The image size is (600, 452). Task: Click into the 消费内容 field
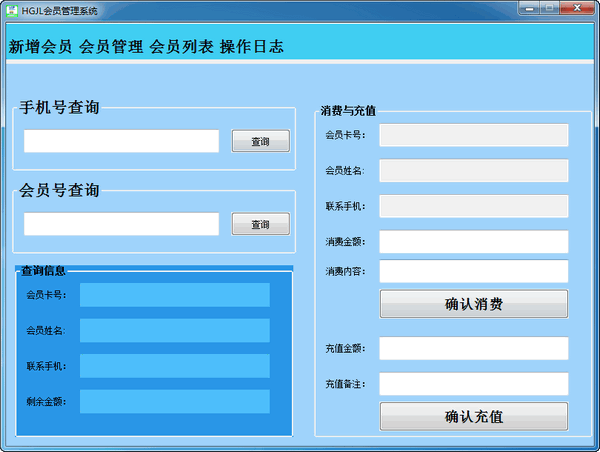pyautogui.click(x=473, y=271)
